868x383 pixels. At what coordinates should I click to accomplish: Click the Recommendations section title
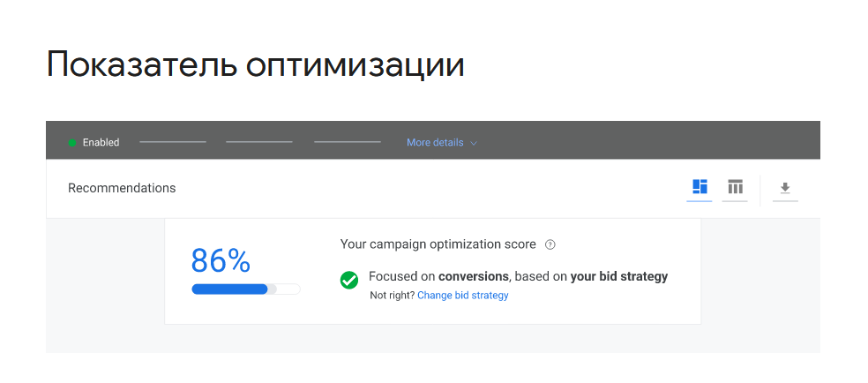122,188
